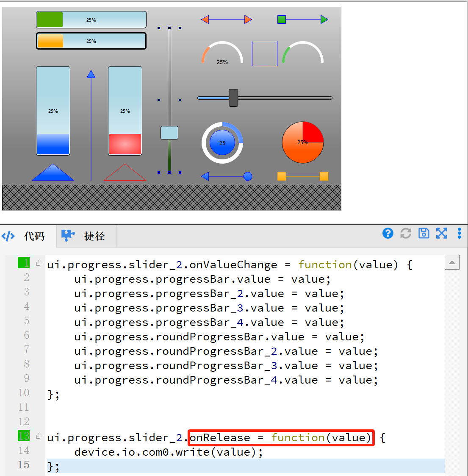Screen dimensions: 468x476
Task: Click the orange line with square endpoints
Action: (302, 176)
